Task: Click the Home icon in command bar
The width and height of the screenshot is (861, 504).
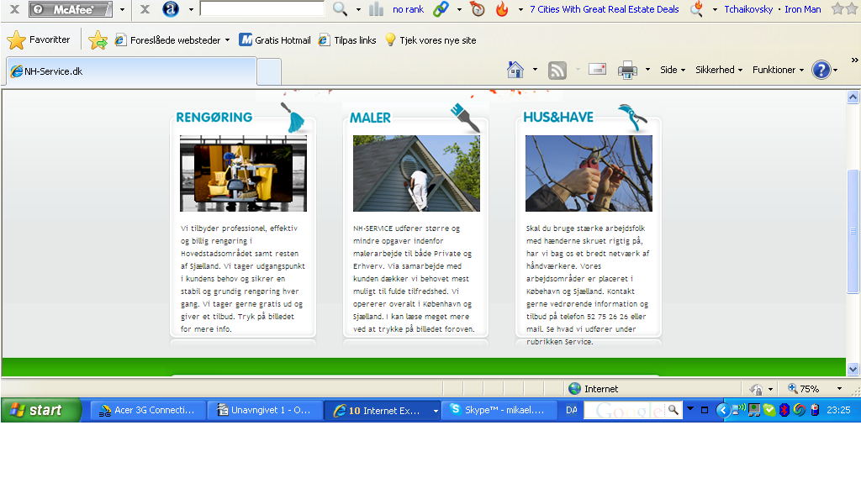Action: click(515, 71)
